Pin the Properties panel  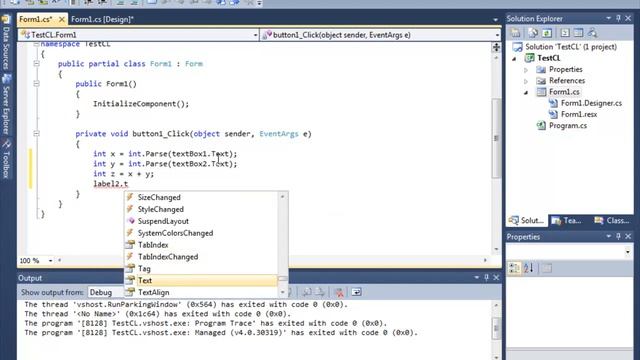[x=618, y=236]
